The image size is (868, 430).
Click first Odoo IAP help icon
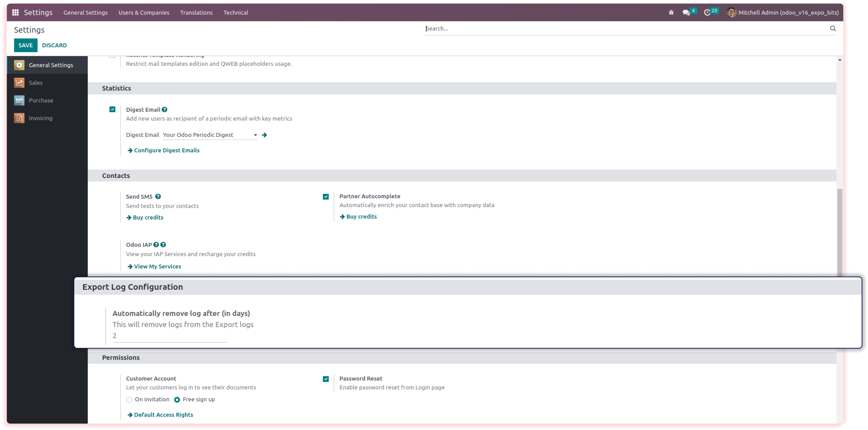[156, 245]
